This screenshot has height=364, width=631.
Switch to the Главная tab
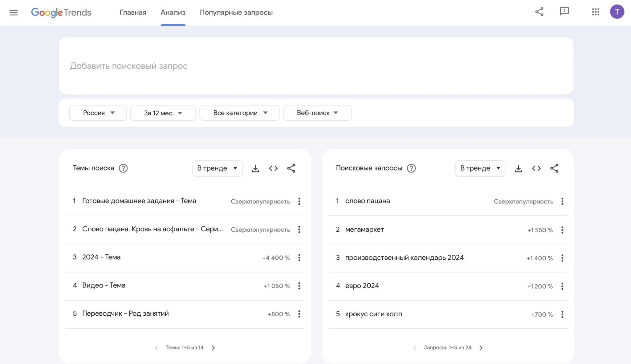(x=133, y=13)
